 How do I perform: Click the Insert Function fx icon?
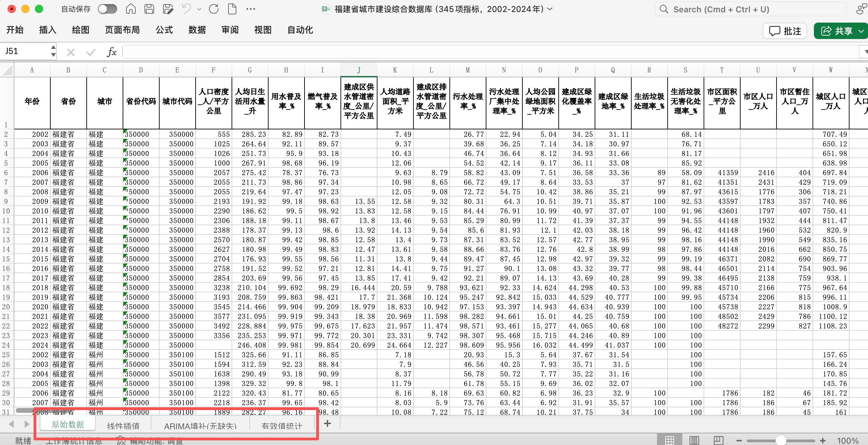112,52
